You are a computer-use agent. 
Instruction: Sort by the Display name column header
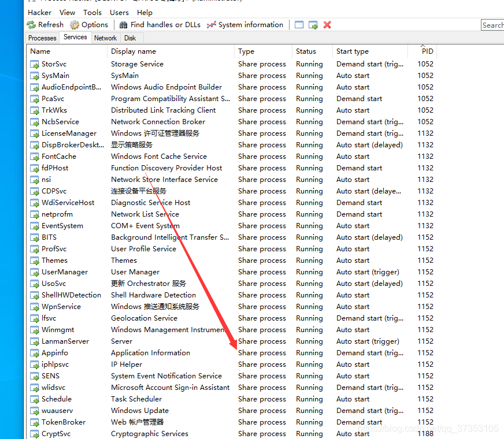[x=171, y=51]
